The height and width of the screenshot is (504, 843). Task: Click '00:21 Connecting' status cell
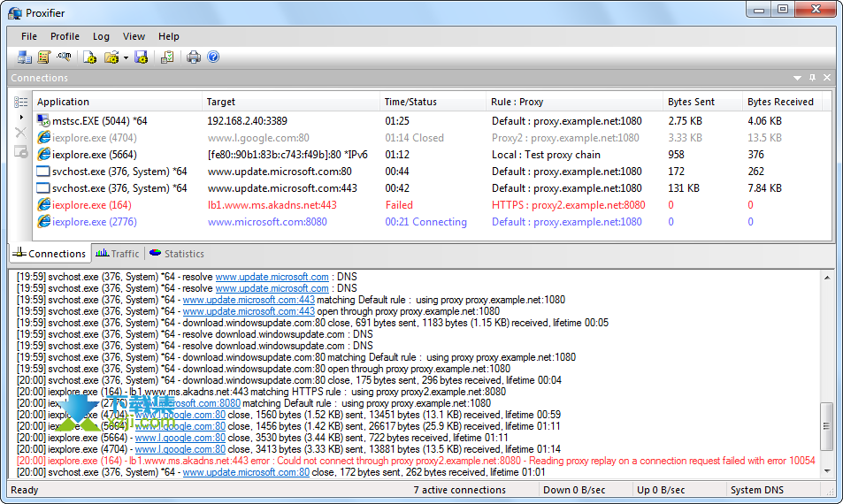click(x=425, y=221)
